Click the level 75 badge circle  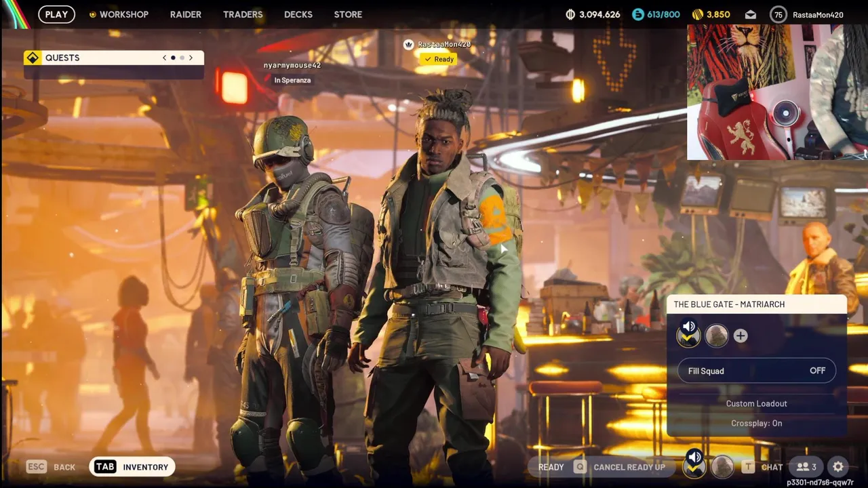778,14
